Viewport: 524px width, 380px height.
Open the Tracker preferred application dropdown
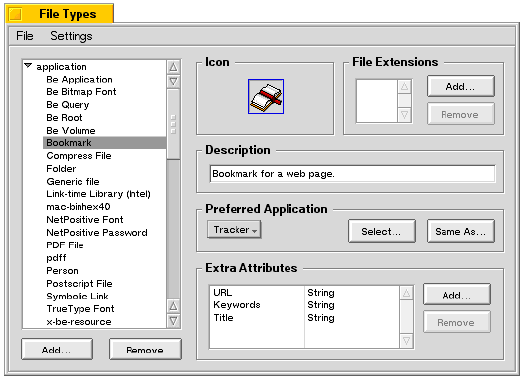pos(234,230)
